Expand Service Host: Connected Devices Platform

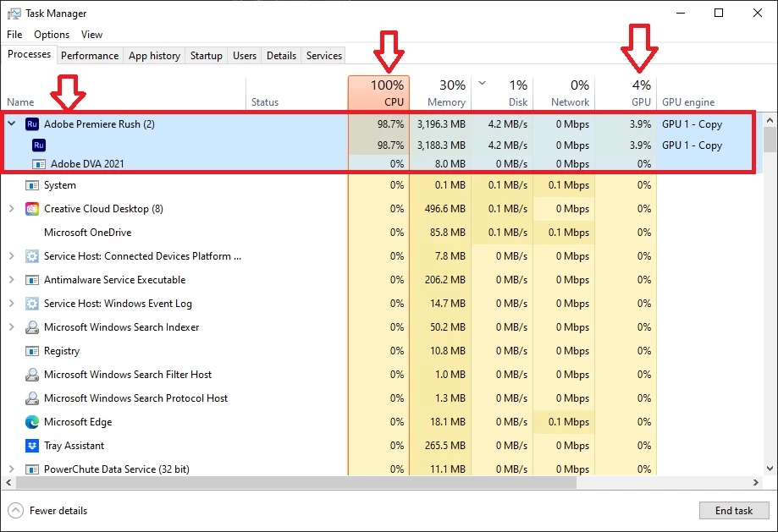click(x=12, y=255)
